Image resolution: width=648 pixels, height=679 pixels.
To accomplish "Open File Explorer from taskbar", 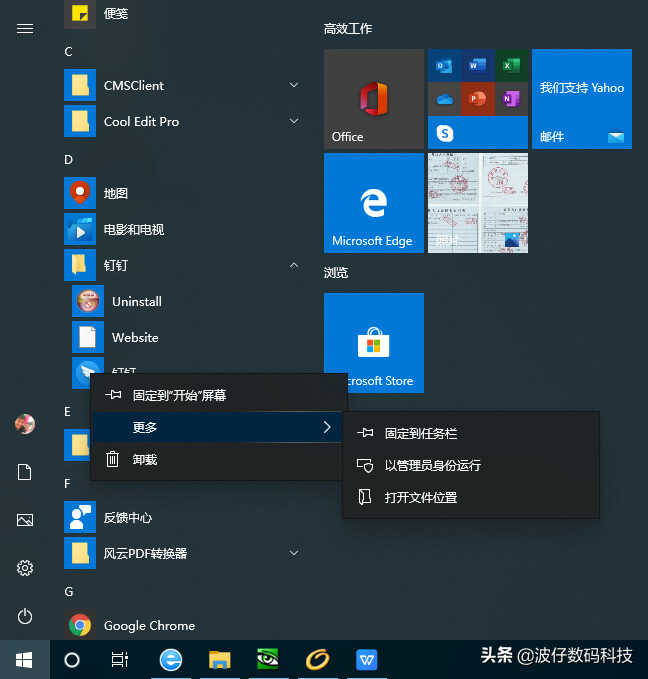I will tap(220, 660).
